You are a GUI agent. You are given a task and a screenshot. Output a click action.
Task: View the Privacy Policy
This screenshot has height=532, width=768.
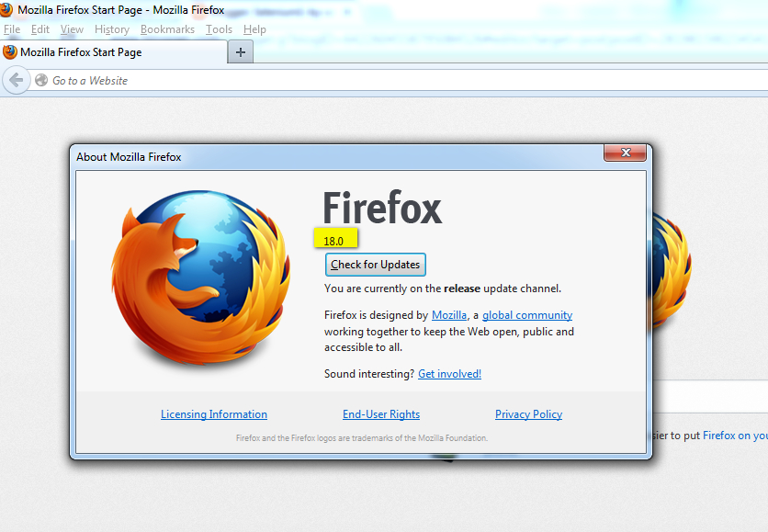click(528, 413)
